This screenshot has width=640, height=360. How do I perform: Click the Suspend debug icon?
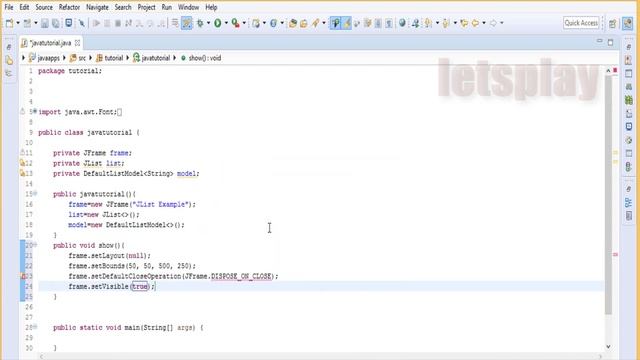pos(107,23)
